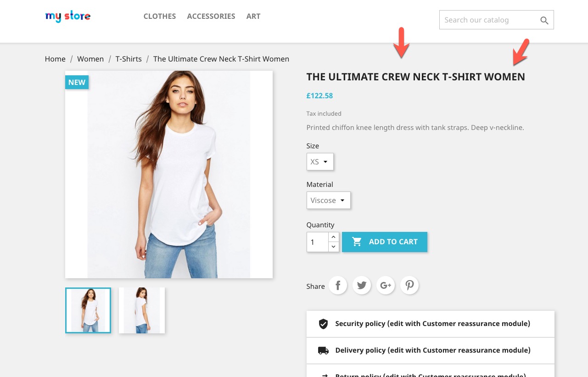The image size is (588, 377).
Task: Increase quantity with the up arrow
Action: point(334,237)
